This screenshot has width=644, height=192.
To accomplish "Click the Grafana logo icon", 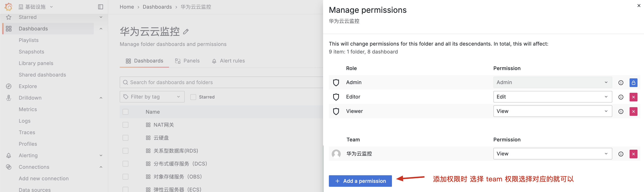I will 8,7.
